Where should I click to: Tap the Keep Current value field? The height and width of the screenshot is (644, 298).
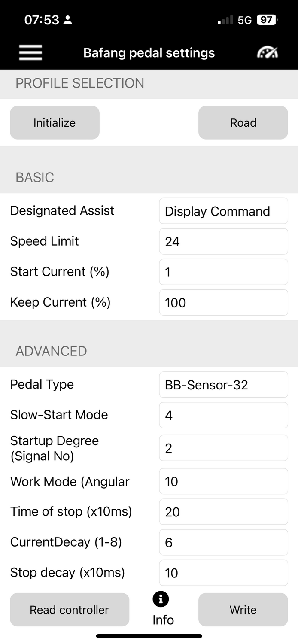point(223,303)
